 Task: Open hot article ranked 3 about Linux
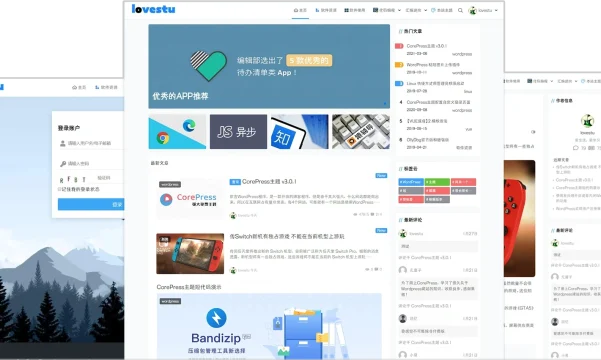pos(435,84)
